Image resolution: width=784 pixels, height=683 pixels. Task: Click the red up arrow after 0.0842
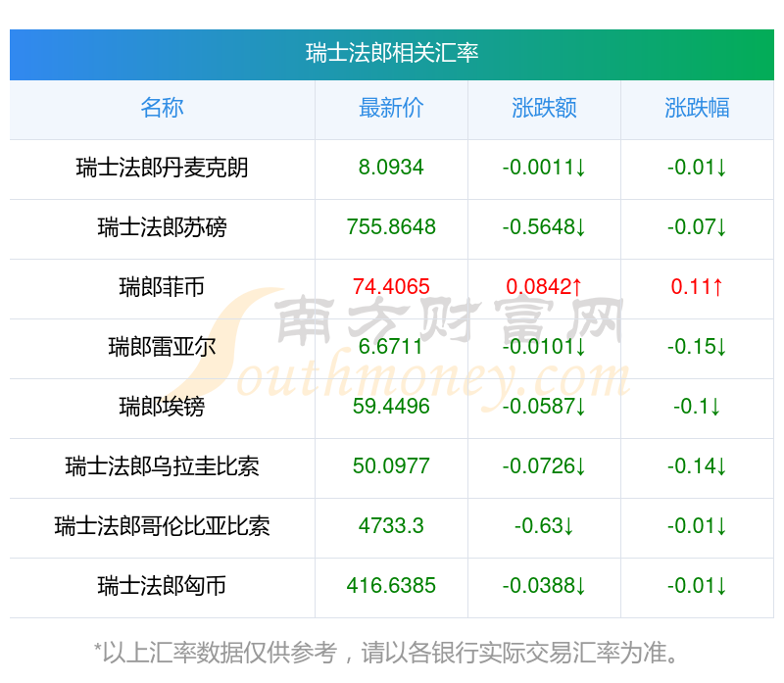(x=578, y=287)
